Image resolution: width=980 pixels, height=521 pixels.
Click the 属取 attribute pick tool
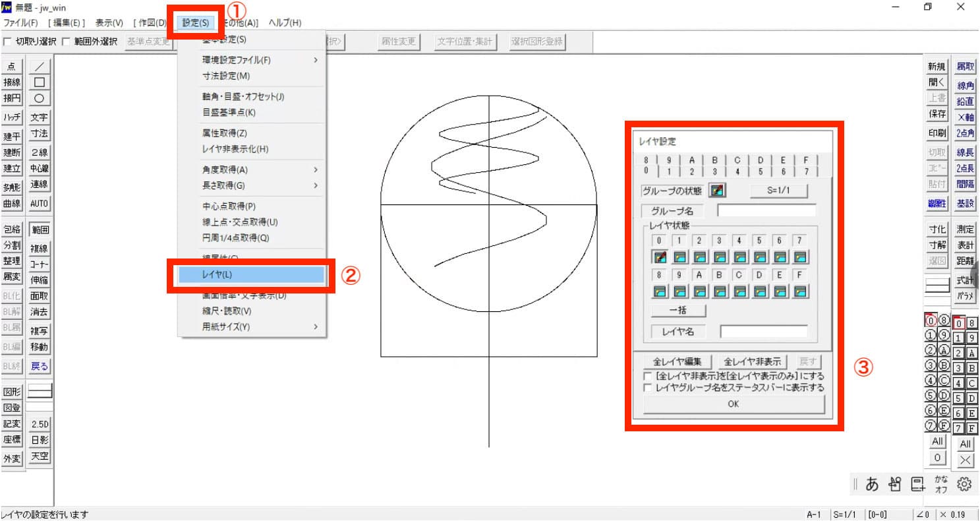pos(966,67)
